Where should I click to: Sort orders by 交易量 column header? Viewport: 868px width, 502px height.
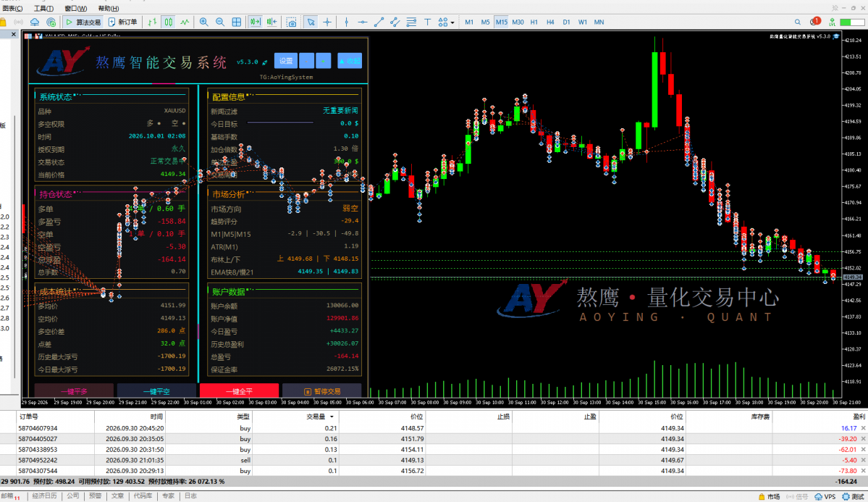coord(316,417)
